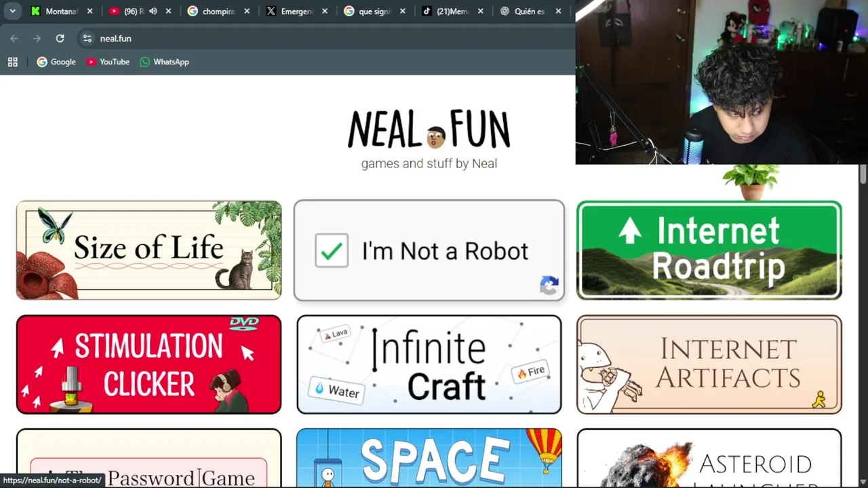Open the YouTube bookmark
This screenshot has height=488, width=868.
(108, 62)
